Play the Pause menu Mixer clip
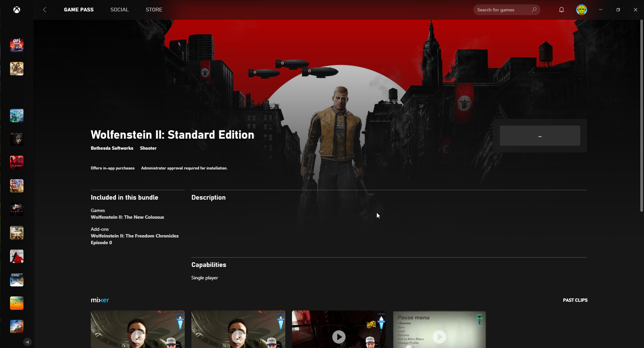The height and width of the screenshot is (348, 644). tap(440, 337)
